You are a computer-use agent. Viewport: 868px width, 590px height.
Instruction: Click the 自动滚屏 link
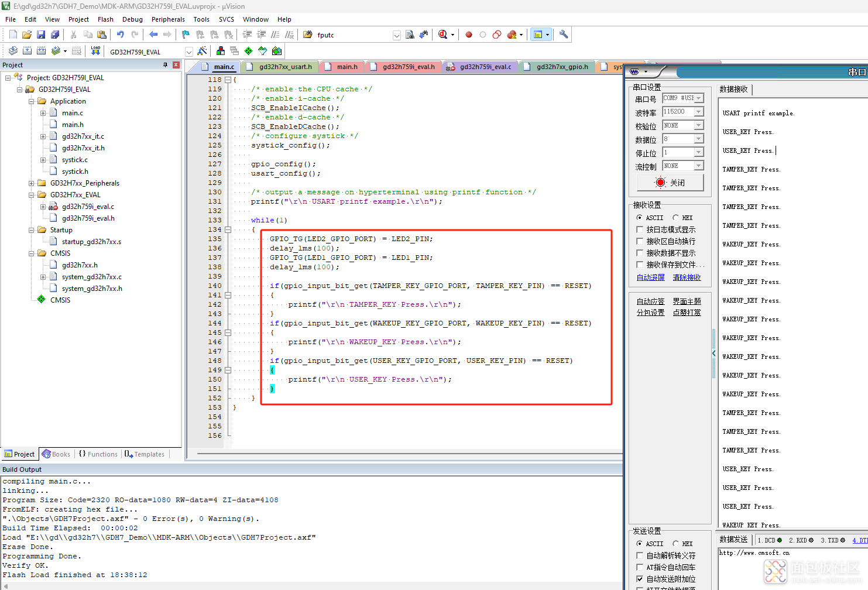651,277
